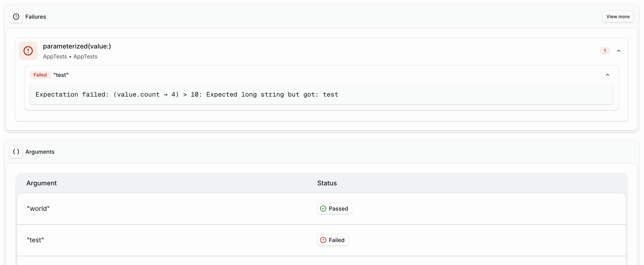
Task: Click the Status column header
Action: (x=327, y=183)
